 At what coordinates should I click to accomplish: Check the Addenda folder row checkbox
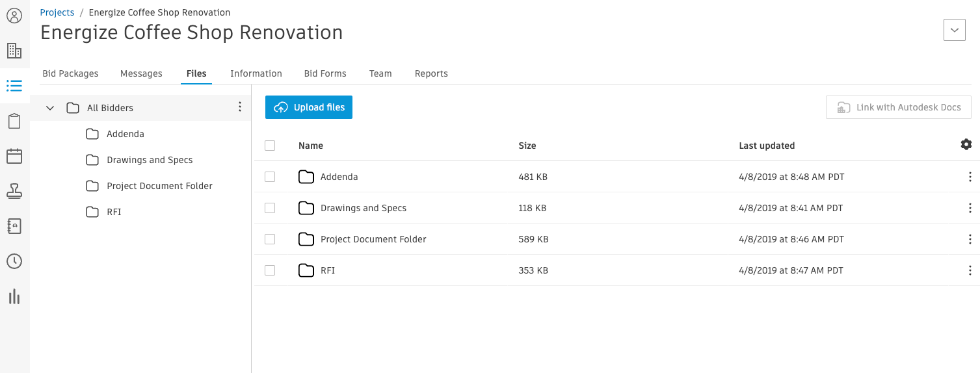[270, 177]
